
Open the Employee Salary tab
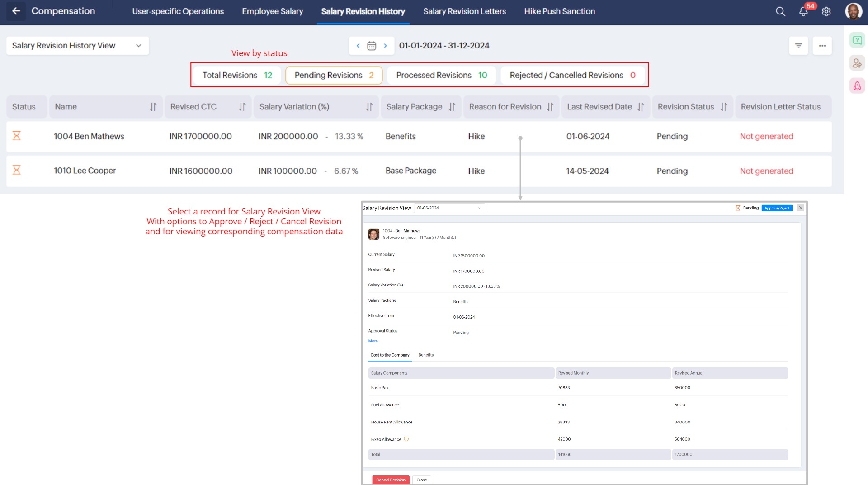click(272, 11)
